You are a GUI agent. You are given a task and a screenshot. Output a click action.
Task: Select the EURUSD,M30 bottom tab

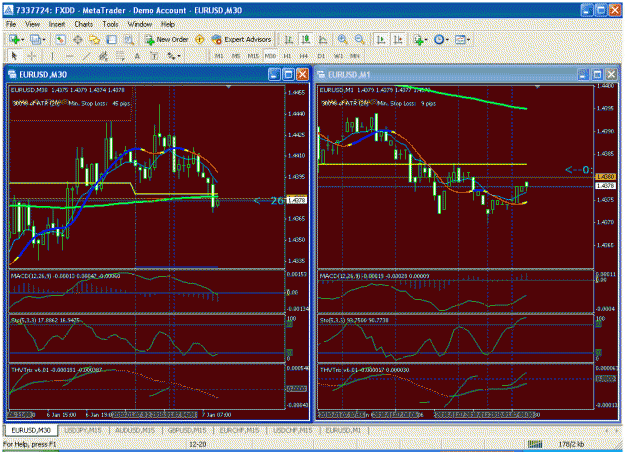[x=31, y=430]
